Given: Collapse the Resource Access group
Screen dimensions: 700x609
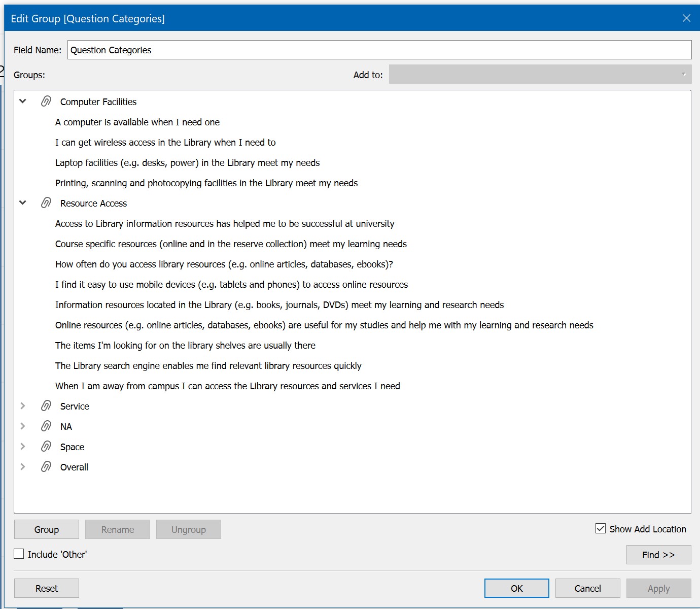Looking at the screenshot, I should pos(23,202).
